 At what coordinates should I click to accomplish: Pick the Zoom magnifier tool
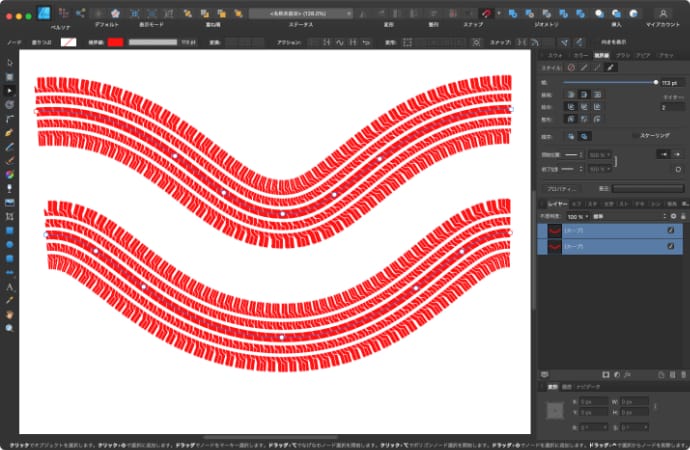(x=10, y=327)
